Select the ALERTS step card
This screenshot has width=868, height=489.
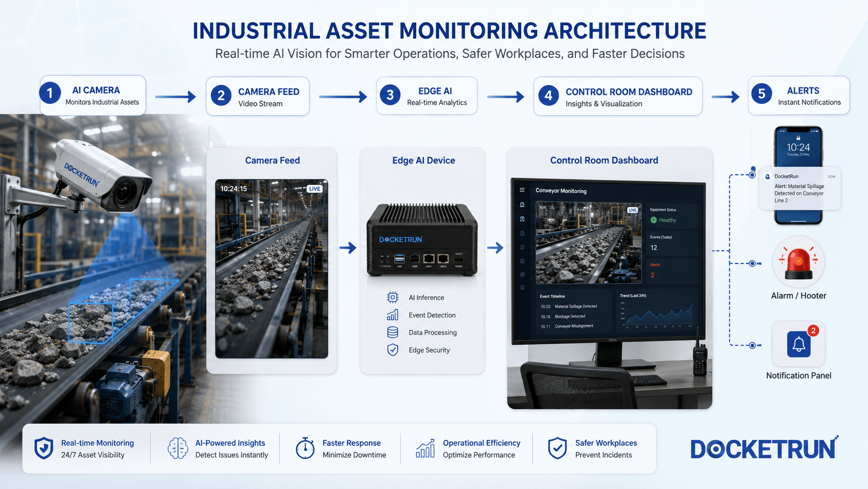click(799, 96)
